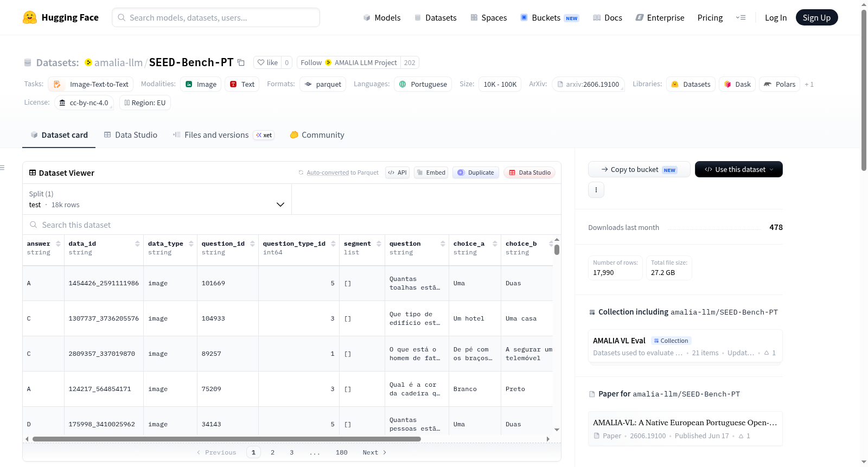Click the table's vertical scrollbar thumb

[x=557, y=250]
